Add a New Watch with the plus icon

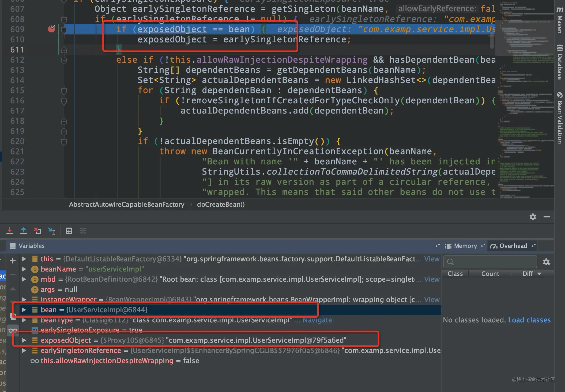pos(13,261)
